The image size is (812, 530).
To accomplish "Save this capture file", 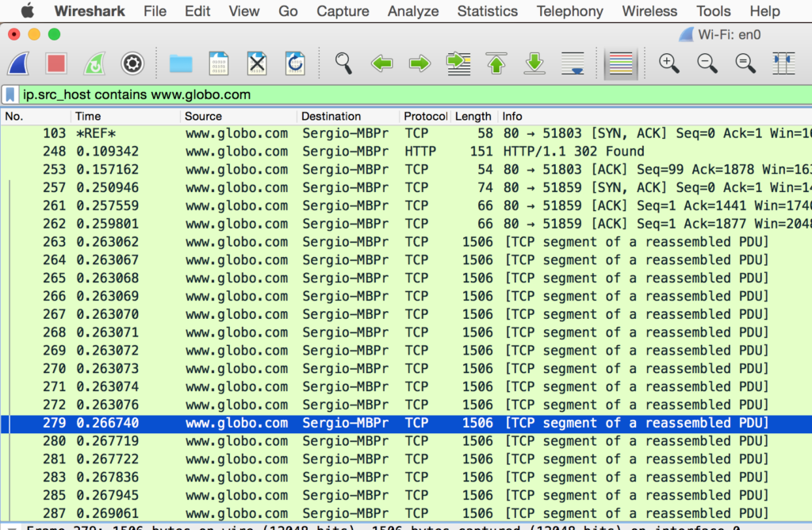I will coord(219,63).
